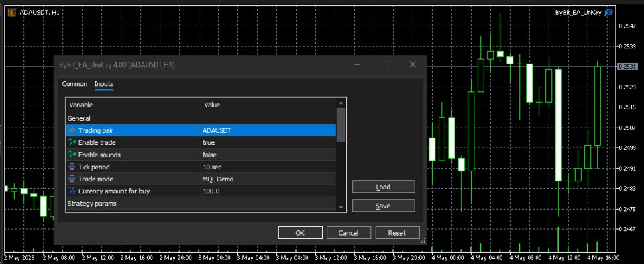The width and height of the screenshot is (644, 264).
Task: Click the ByBit_EA_UniCry label on the chart
Action: pyautogui.click(x=578, y=13)
